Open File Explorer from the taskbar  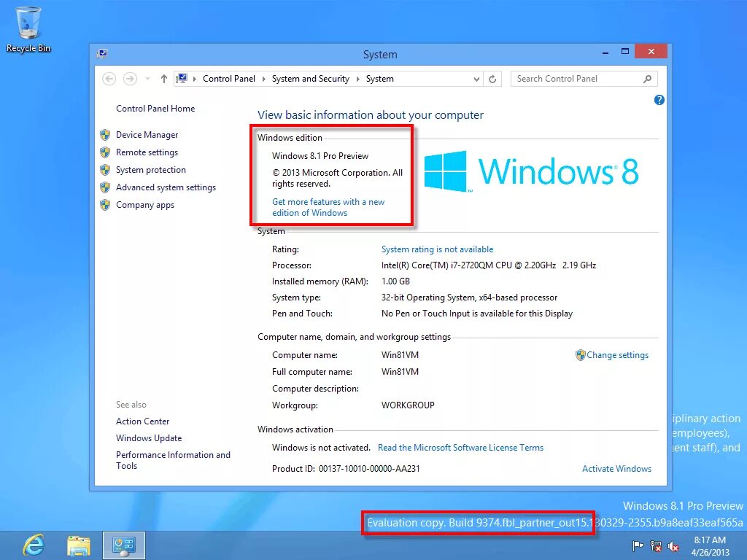(x=79, y=545)
